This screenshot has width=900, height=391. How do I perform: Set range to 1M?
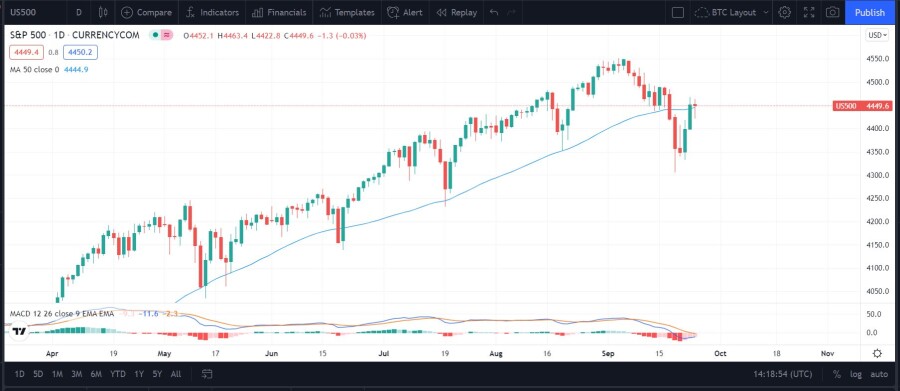point(57,374)
